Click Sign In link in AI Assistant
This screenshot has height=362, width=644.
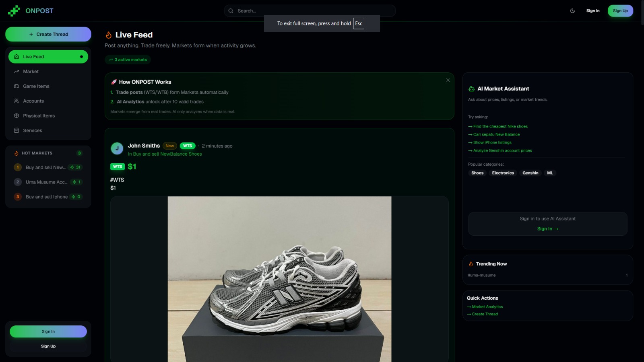tap(548, 229)
